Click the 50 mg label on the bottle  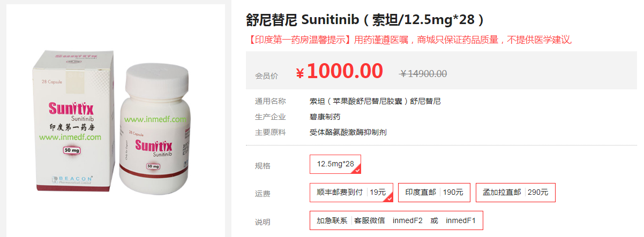pyautogui.click(x=153, y=166)
